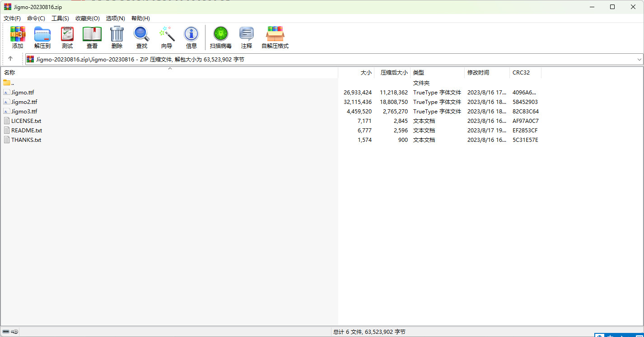This screenshot has width=644, height=337.
Task: Go up one folder level arrow
Action: coord(10,59)
